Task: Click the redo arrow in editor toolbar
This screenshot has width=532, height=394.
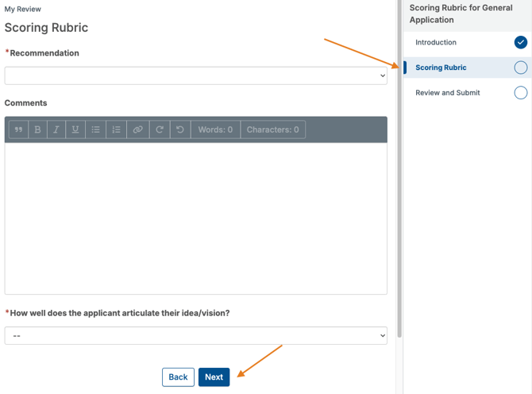Action: (160, 129)
